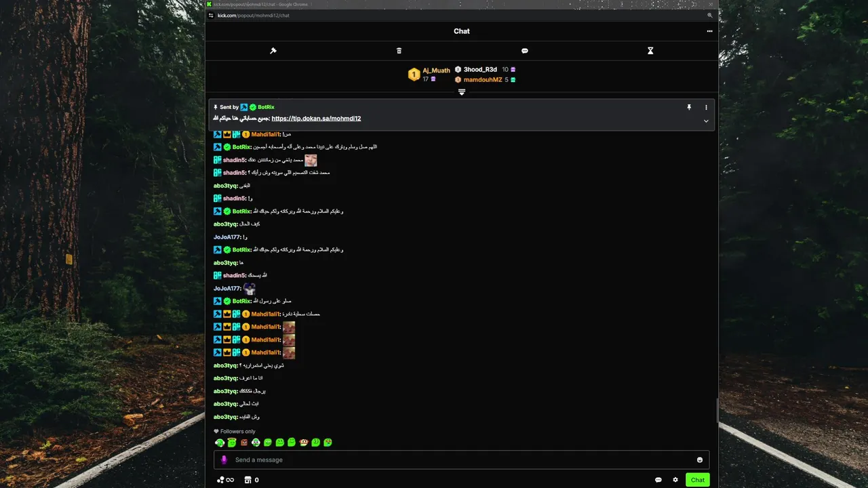
Task: Open the shop icon showing 0
Action: point(252,480)
